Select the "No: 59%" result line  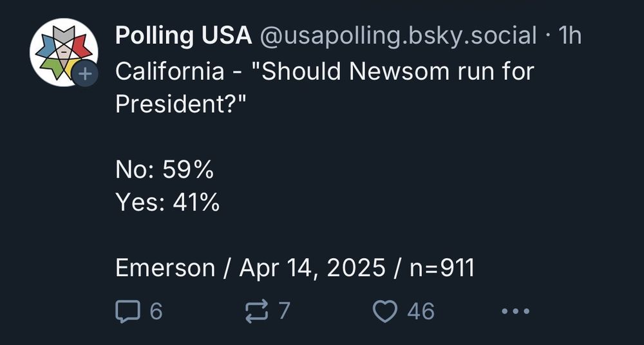click(164, 170)
